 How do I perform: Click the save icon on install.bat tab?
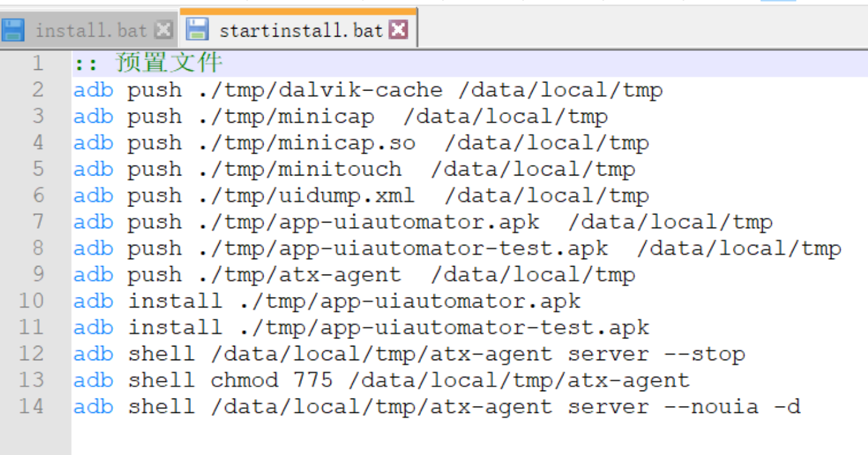tap(13, 29)
